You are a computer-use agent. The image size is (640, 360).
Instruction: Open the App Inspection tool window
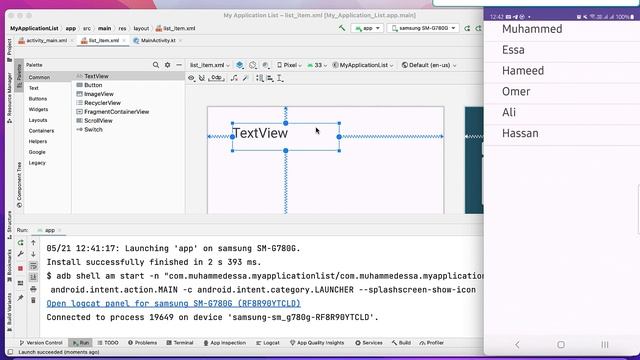click(224, 343)
